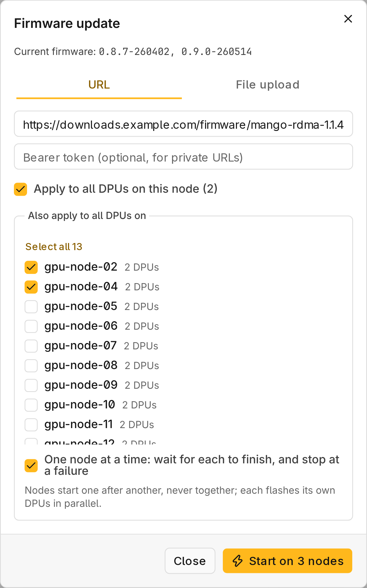Click Start on 3 nodes button

click(x=288, y=561)
